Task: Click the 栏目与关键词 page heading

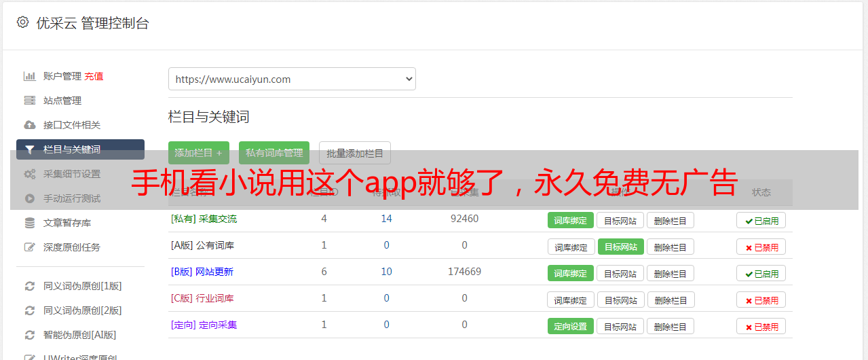Action: click(x=208, y=117)
